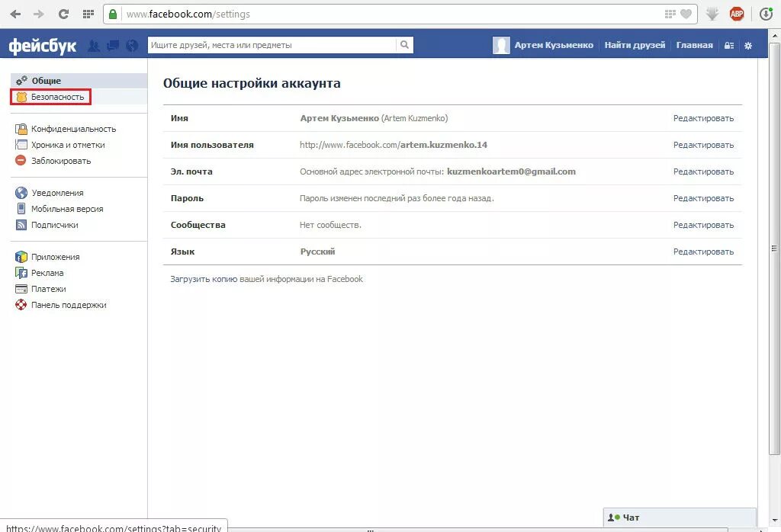Focus the search field for friends and places
781x532 pixels.
click(x=272, y=45)
